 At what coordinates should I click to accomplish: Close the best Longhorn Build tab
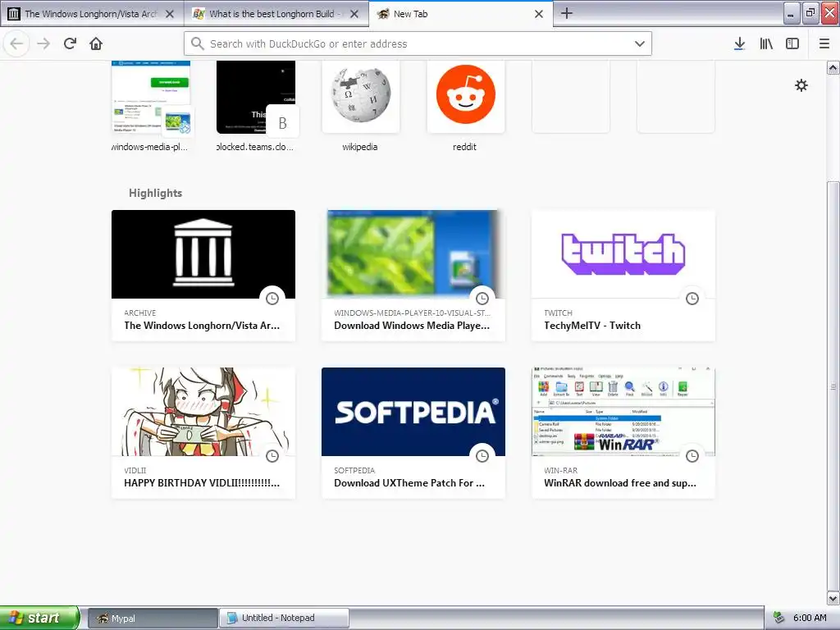point(354,14)
